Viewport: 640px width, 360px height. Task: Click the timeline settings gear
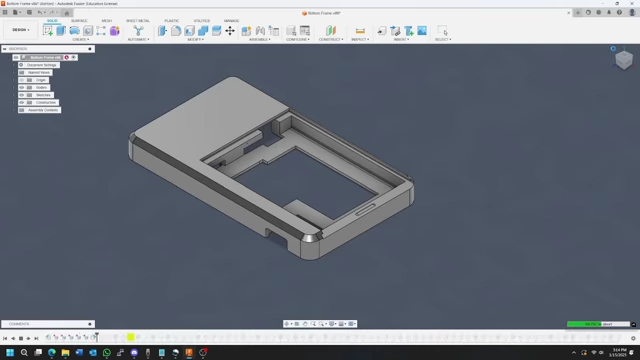(x=633, y=338)
